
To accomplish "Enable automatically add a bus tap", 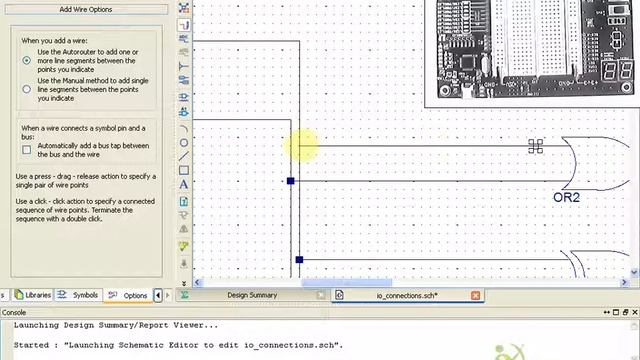I will pyautogui.click(x=27, y=150).
